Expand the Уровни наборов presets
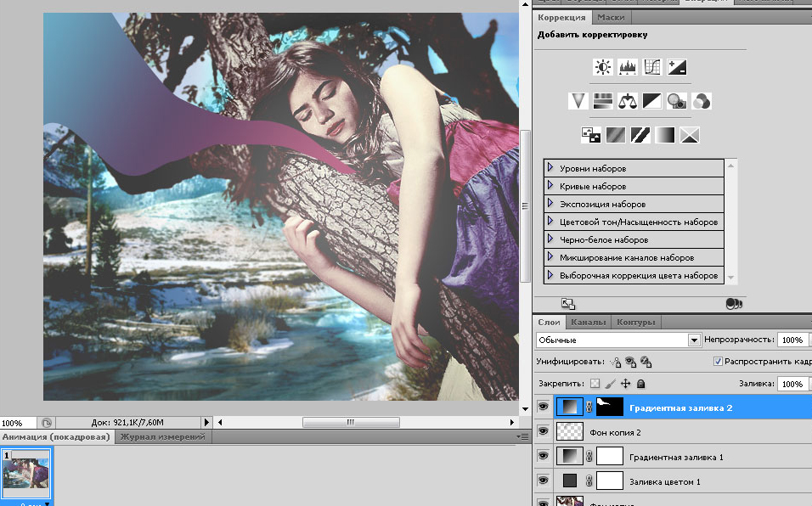Image resolution: width=812 pixels, height=506 pixels. coord(550,167)
